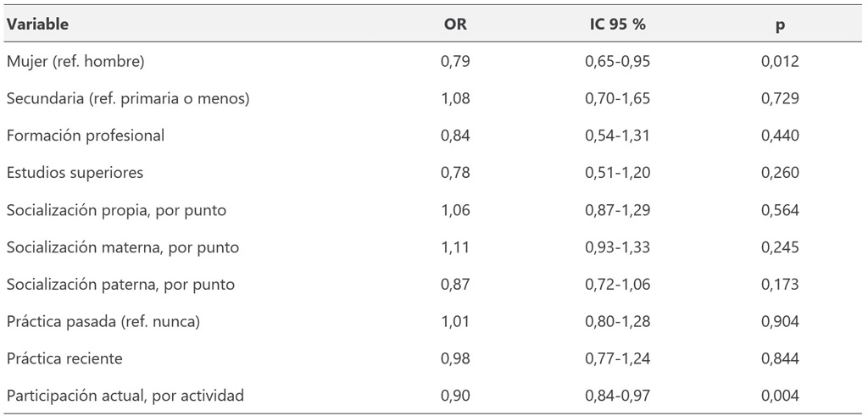868x416 pixels.
Task: Click the OR value 1,11
Action: (x=455, y=247)
